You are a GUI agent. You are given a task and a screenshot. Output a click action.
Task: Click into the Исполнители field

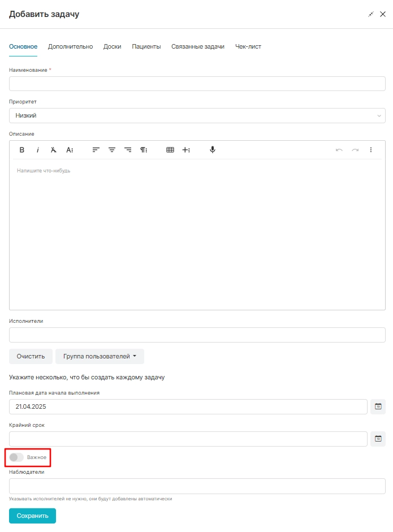pyautogui.click(x=197, y=335)
